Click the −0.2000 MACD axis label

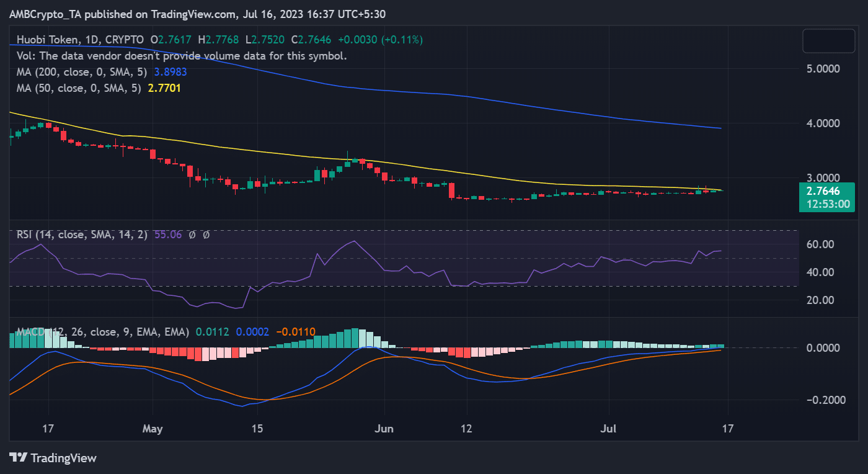pyautogui.click(x=826, y=400)
